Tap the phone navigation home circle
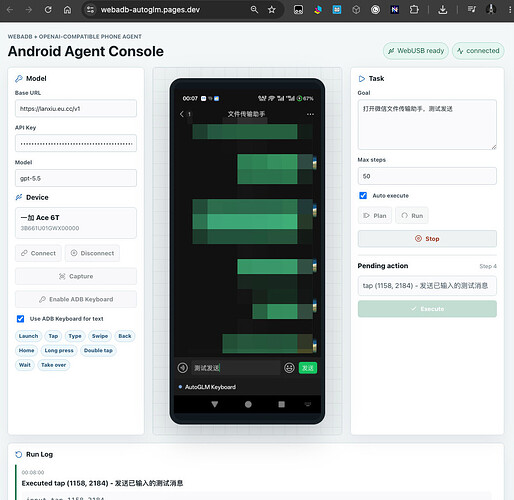Image resolution: width=514 pixels, height=500 pixels. pos(248,404)
